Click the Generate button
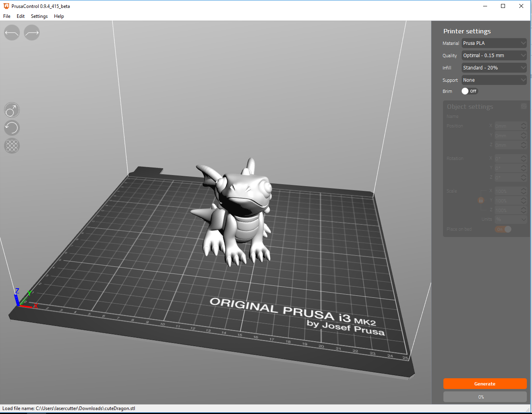This screenshot has width=532, height=414. pos(485,383)
